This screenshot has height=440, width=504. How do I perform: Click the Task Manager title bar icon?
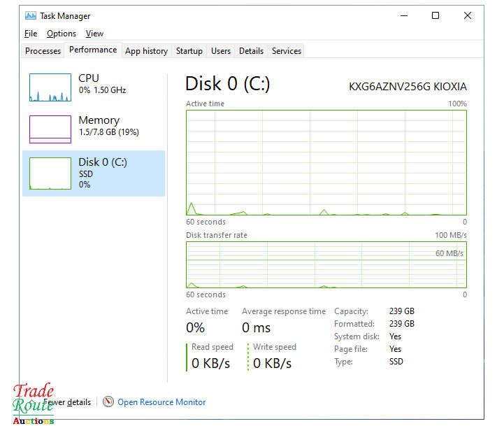[x=31, y=16]
